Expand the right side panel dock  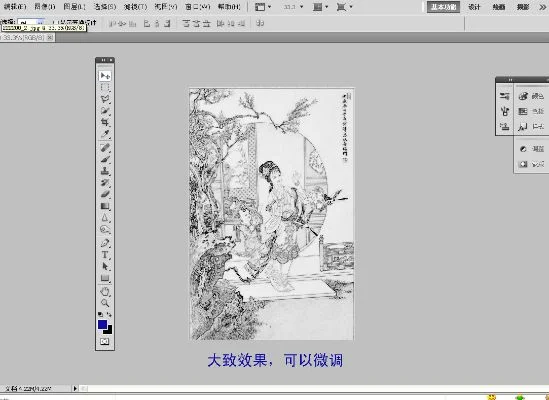pyautogui.click(x=511, y=80)
